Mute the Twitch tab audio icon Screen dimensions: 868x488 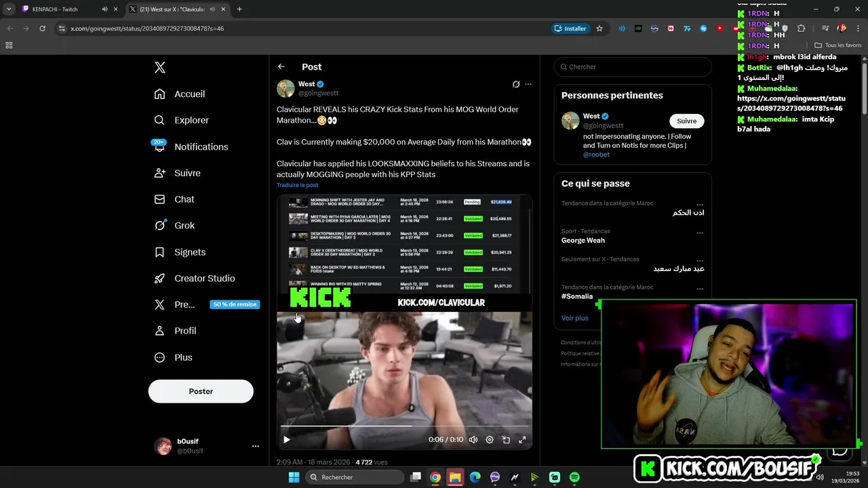click(104, 9)
